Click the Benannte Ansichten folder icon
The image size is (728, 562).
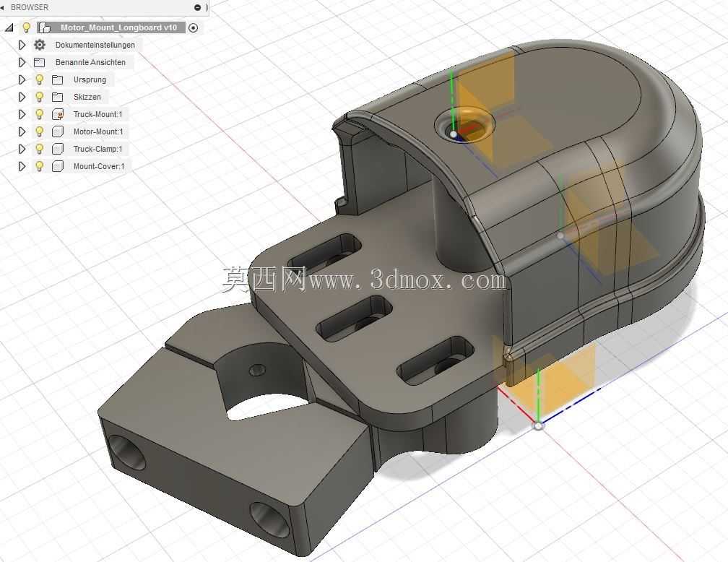click(x=40, y=62)
